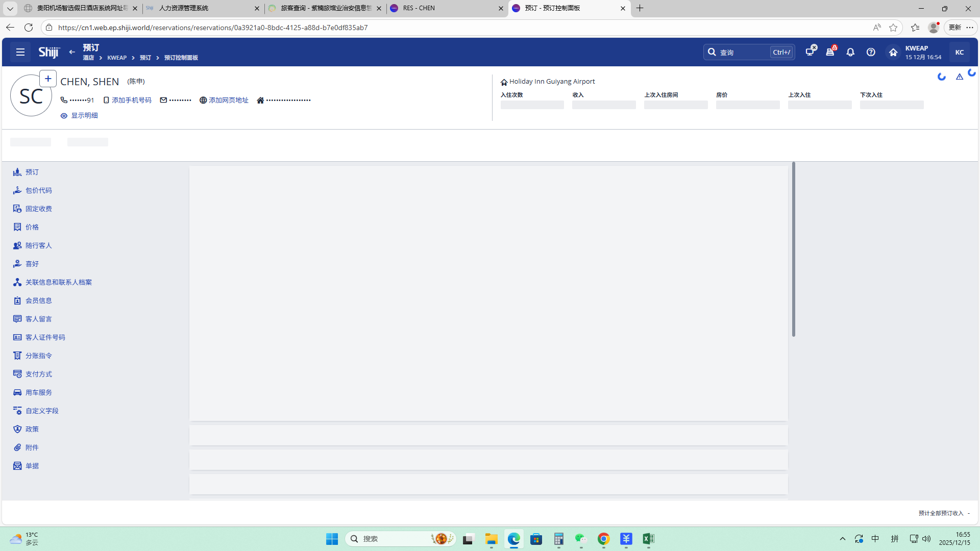Show hidden icons in system tray
Viewport: 980px width, 551px height.
(x=843, y=539)
